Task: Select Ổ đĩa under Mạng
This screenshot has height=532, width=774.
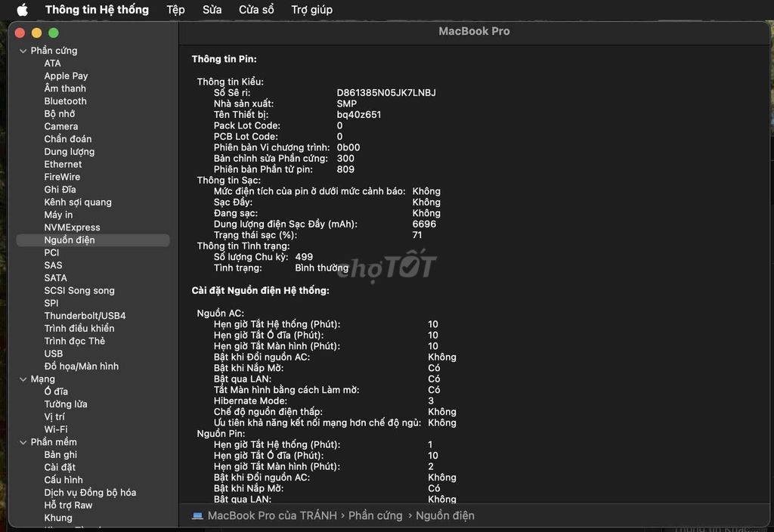Action: [56, 391]
